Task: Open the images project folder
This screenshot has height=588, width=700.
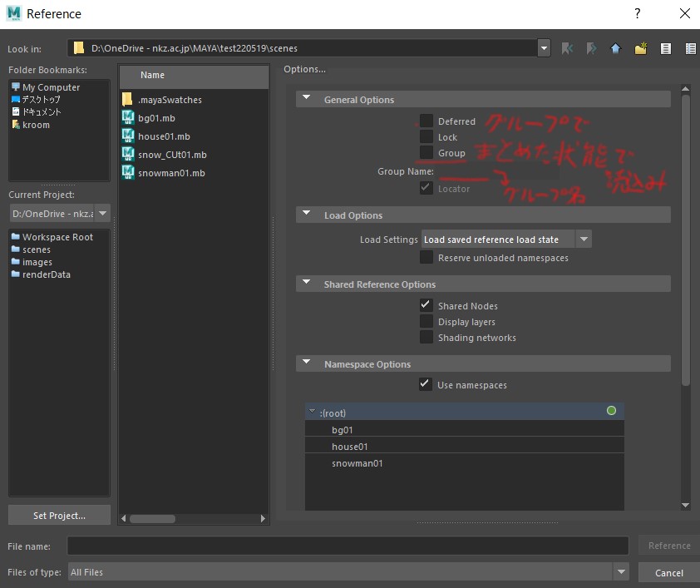Action: 32,262
